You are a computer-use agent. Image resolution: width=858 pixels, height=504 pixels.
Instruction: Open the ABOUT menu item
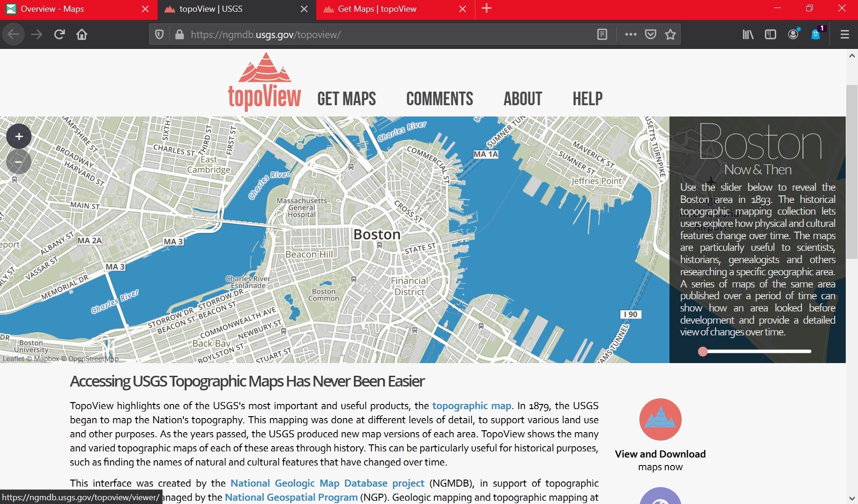pyautogui.click(x=523, y=99)
